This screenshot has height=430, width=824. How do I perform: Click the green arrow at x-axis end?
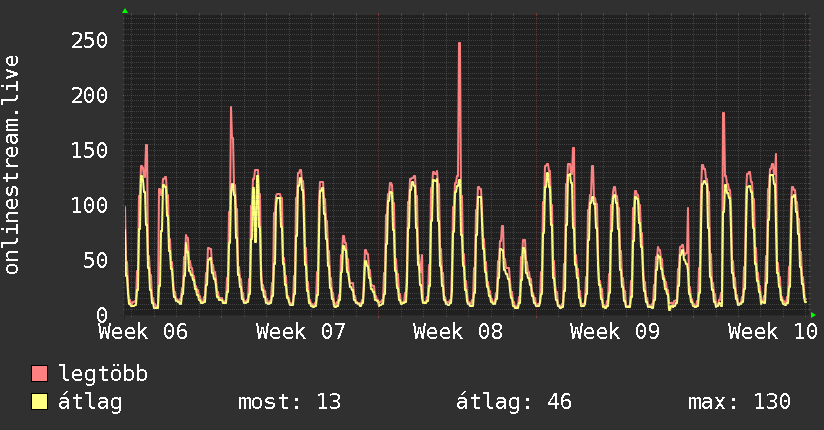[x=813, y=315]
